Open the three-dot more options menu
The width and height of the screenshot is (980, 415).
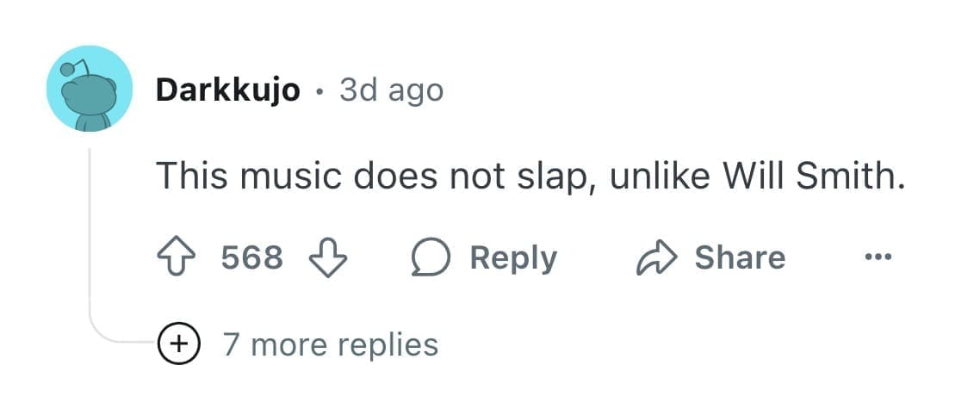[x=878, y=257]
